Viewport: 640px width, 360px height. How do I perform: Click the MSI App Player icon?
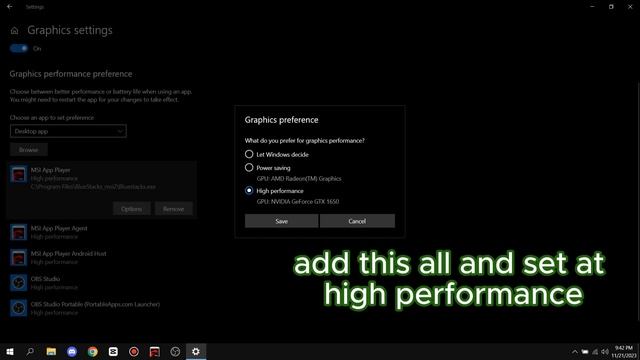click(x=18, y=174)
